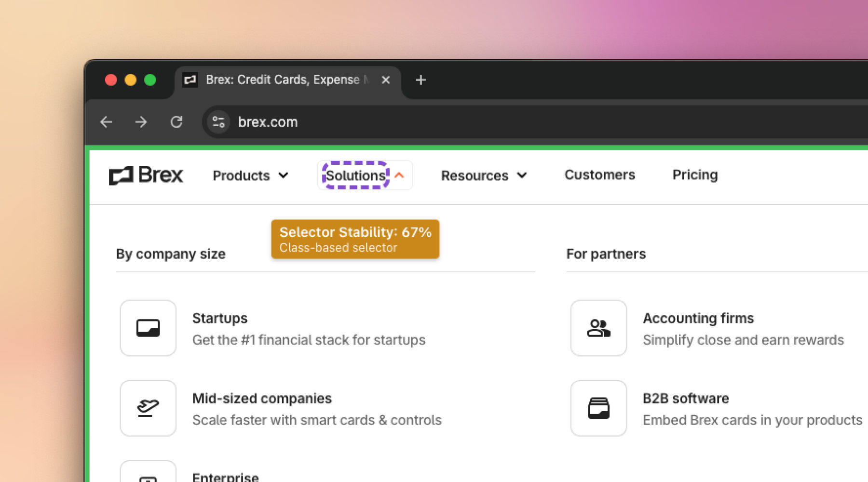Image resolution: width=868 pixels, height=482 pixels.
Task: Expand the Resources dropdown chevron
Action: [x=522, y=175]
